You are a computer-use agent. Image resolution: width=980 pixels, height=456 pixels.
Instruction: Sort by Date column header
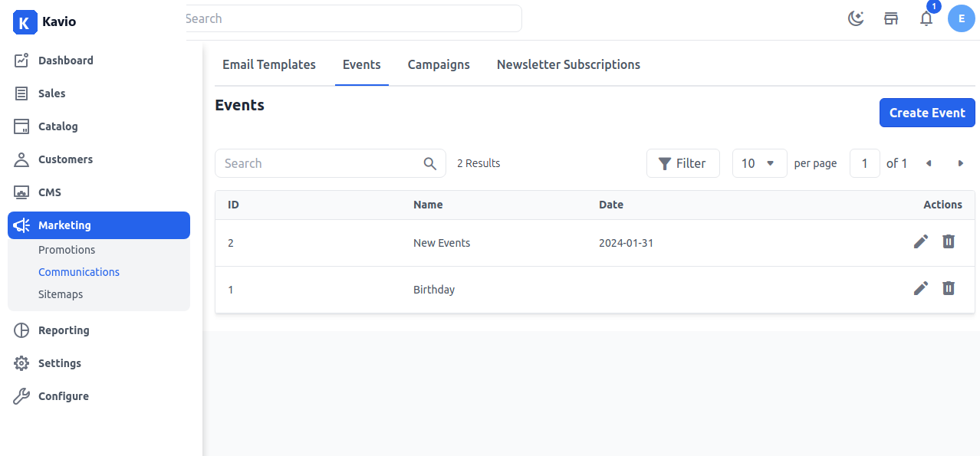coord(611,205)
